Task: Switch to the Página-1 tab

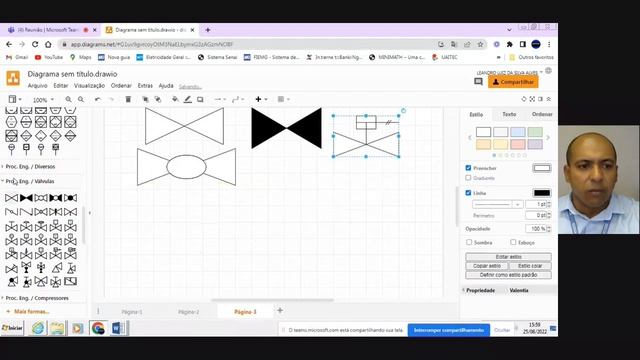Action: pyautogui.click(x=132, y=312)
